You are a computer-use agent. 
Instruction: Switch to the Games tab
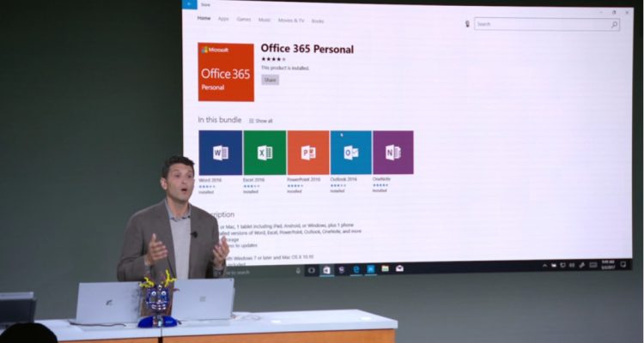coord(244,19)
